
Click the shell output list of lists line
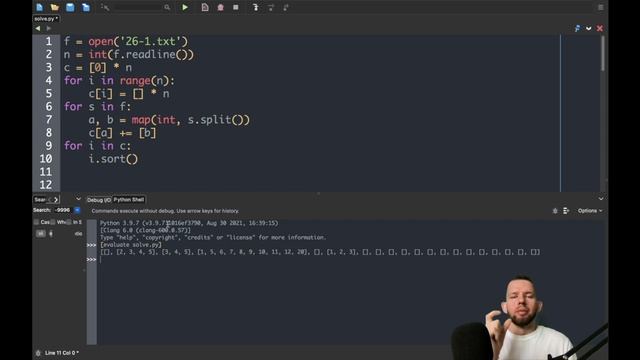pyautogui.click(x=320, y=252)
